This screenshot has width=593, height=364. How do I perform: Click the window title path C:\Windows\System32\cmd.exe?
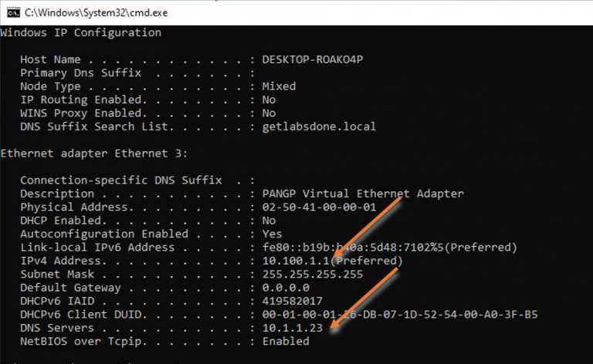(97, 13)
